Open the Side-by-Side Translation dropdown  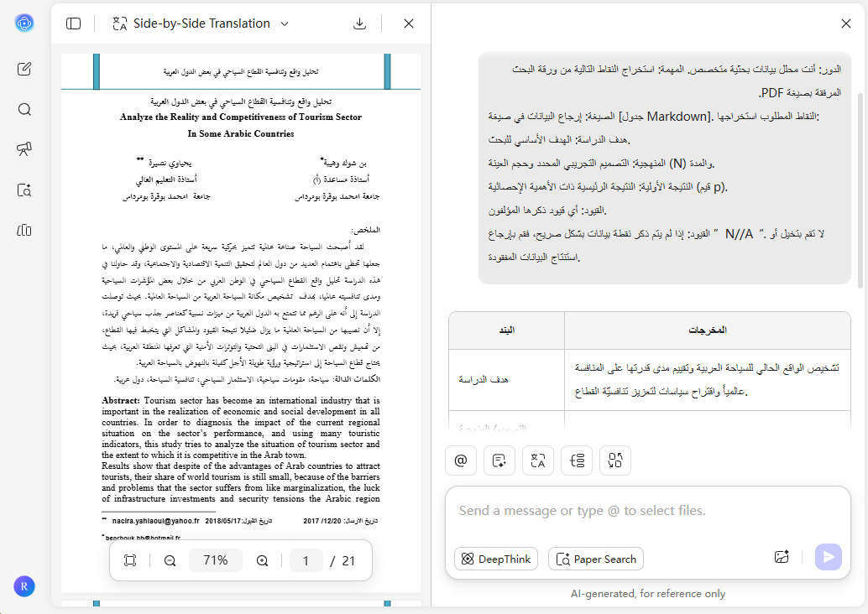coord(285,24)
